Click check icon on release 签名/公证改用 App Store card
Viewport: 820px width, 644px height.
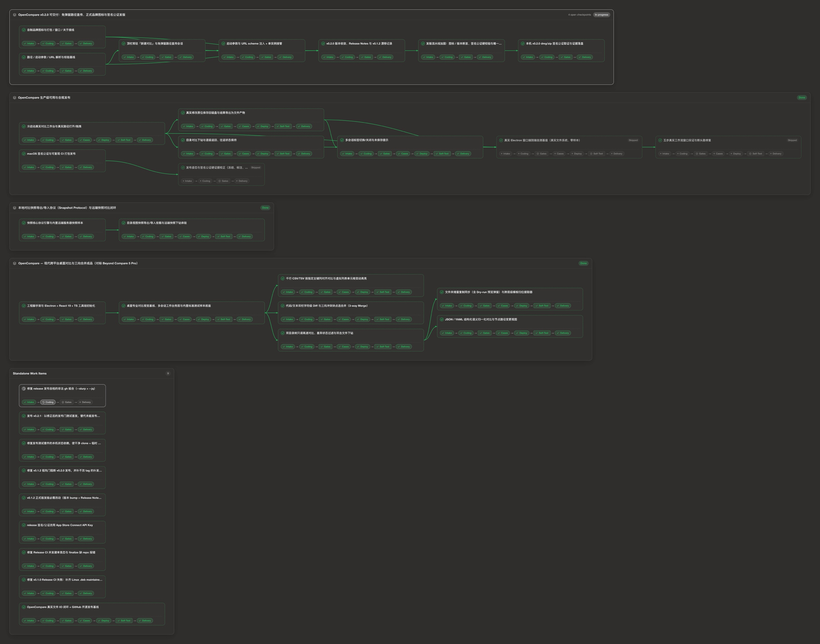pyautogui.click(x=24, y=525)
